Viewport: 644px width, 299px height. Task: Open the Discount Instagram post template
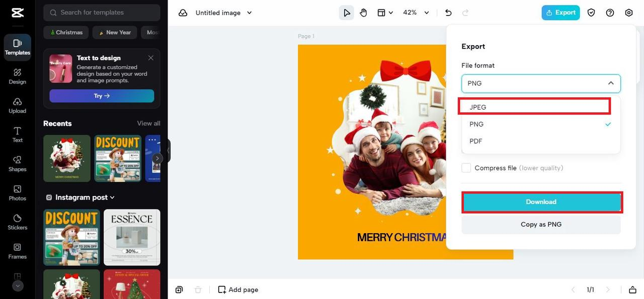[x=72, y=237]
